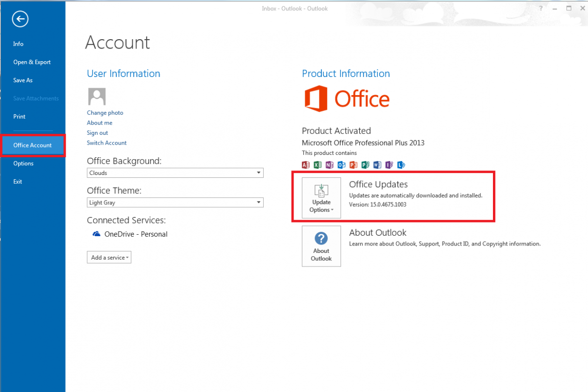The image size is (588, 392).
Task: Click the Publisher product icon
Action: [x=365, y=165]
